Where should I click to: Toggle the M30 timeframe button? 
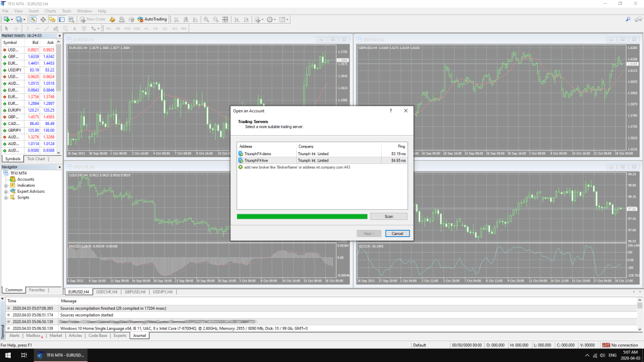(x=136, y=29)
